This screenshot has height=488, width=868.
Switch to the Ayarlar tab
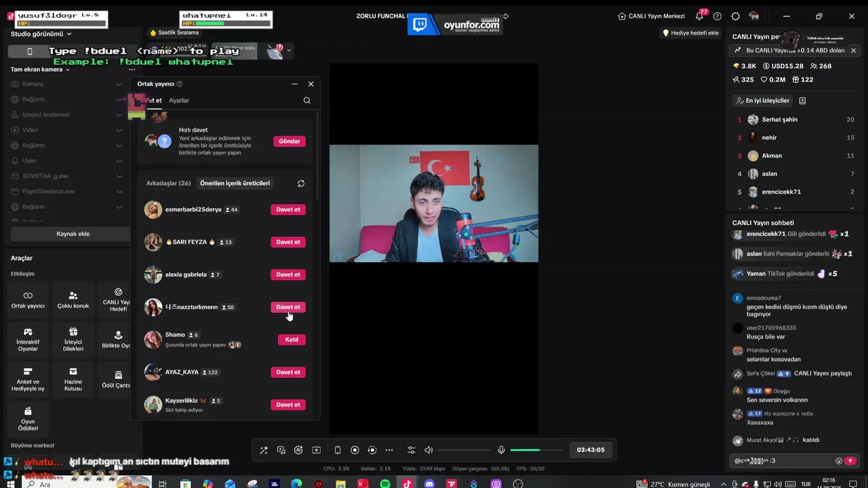(x=179, y=100)
